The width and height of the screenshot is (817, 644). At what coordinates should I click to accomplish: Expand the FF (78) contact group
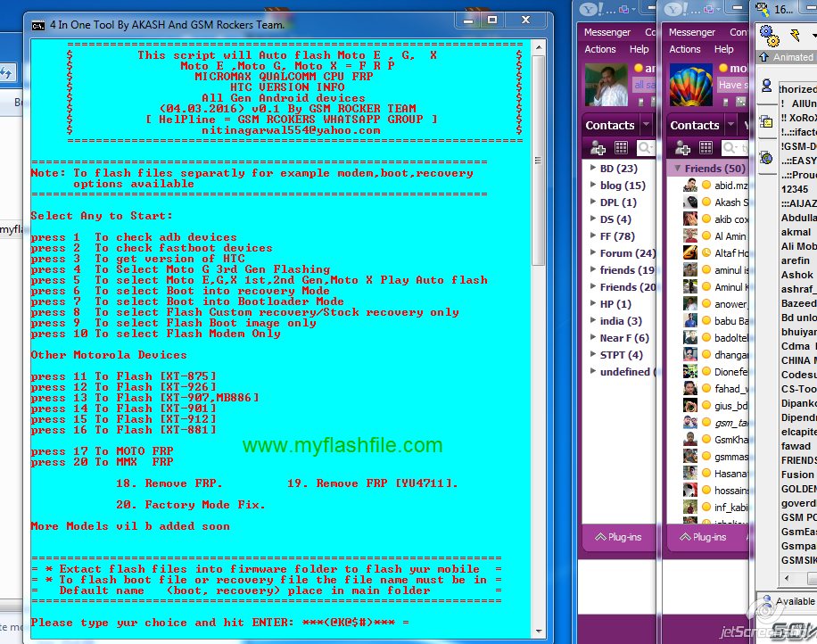coord(593,235)
